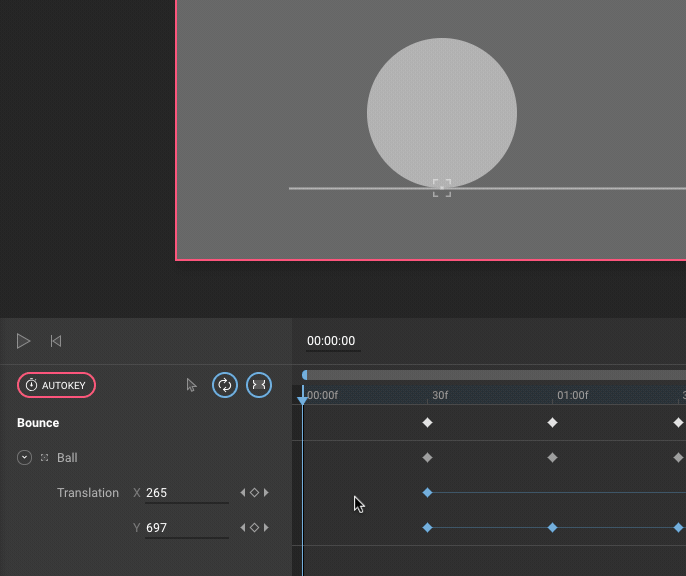
Task: Click the 00:00:00 timecode field
Action: point(331,341)
